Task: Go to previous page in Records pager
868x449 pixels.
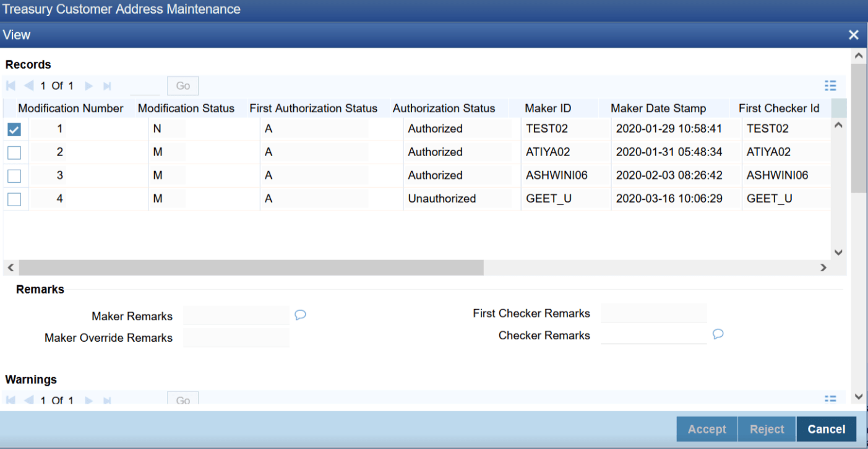Action: click(x=28, y=86)
